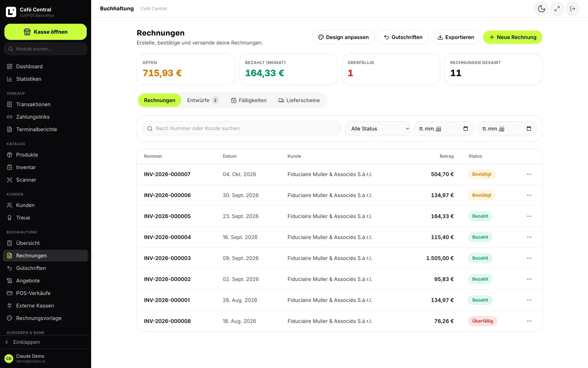This screenshot has height=368, width=588.
Task: Collapse the sidebar with Einklappen
Action: 46,342
